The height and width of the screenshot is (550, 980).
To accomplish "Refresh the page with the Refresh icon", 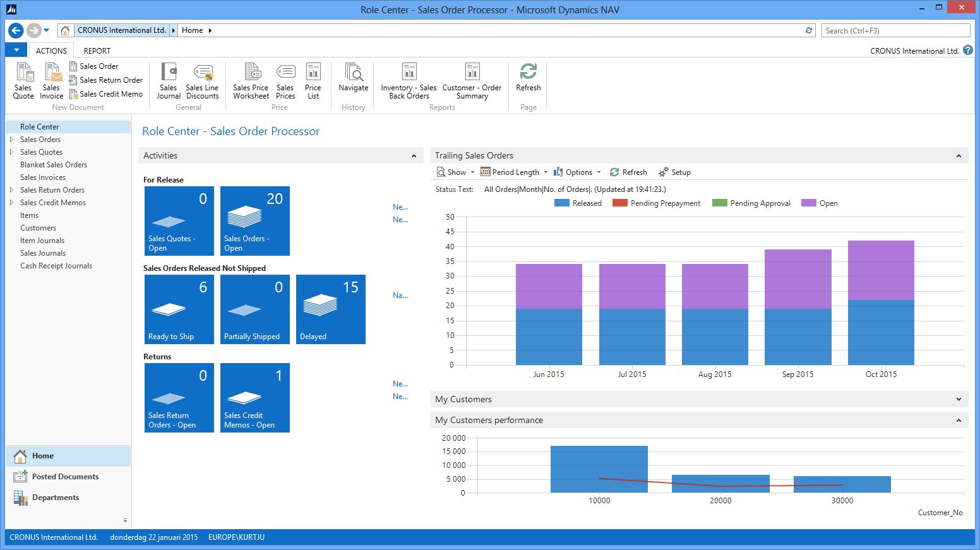I will pos(528,80).
